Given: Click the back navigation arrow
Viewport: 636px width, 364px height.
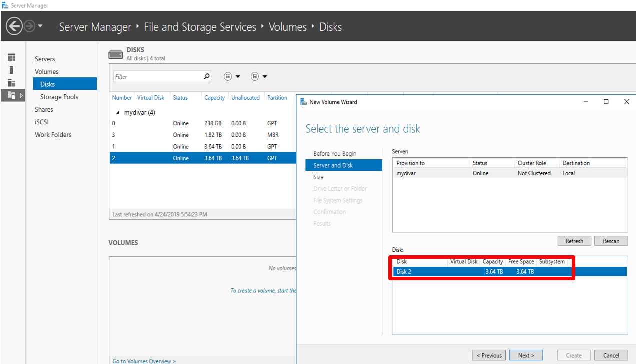Looking at the screenshot, I should point(14,26).
